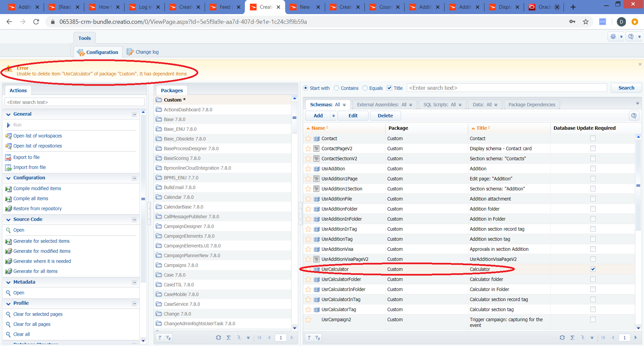The image size is (644, 346).
Task: Click the Packages list vertical scrollbar
Action: 294,118
